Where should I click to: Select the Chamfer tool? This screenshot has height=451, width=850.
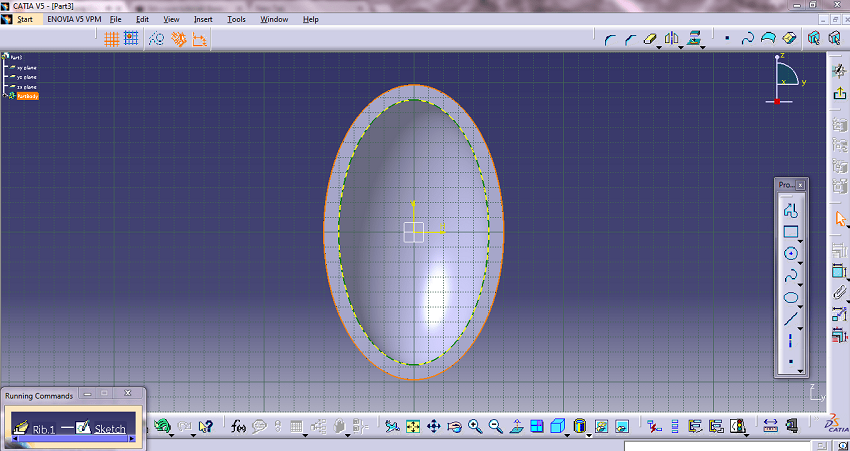(630, 39)
